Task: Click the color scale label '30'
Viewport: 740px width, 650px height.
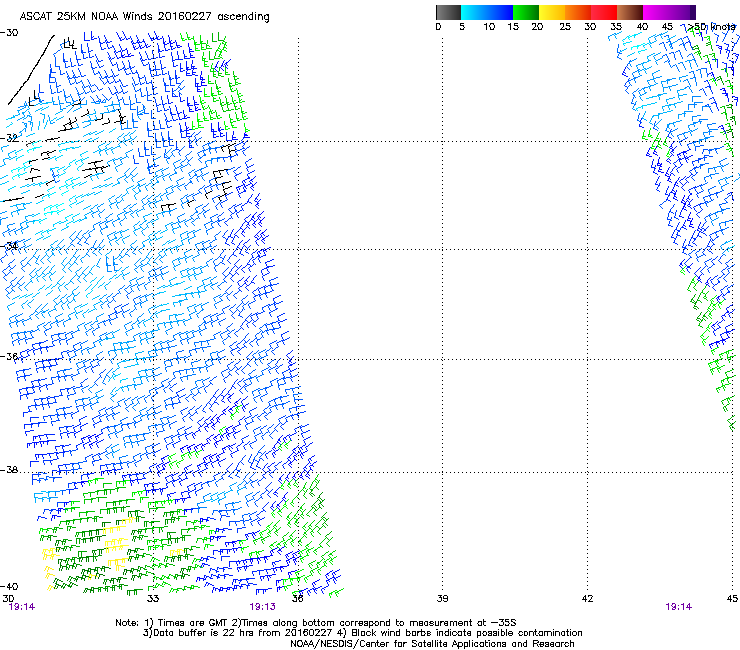Action: pos(590,27)
